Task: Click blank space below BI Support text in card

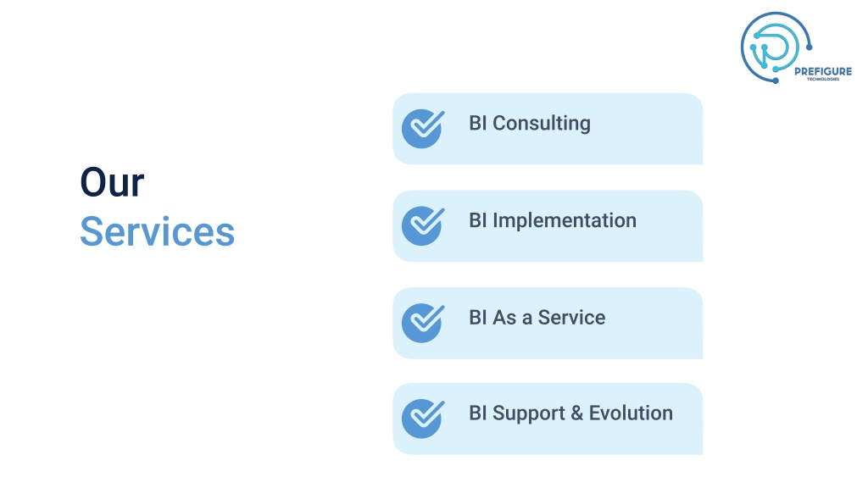Action: pos(570,441)
